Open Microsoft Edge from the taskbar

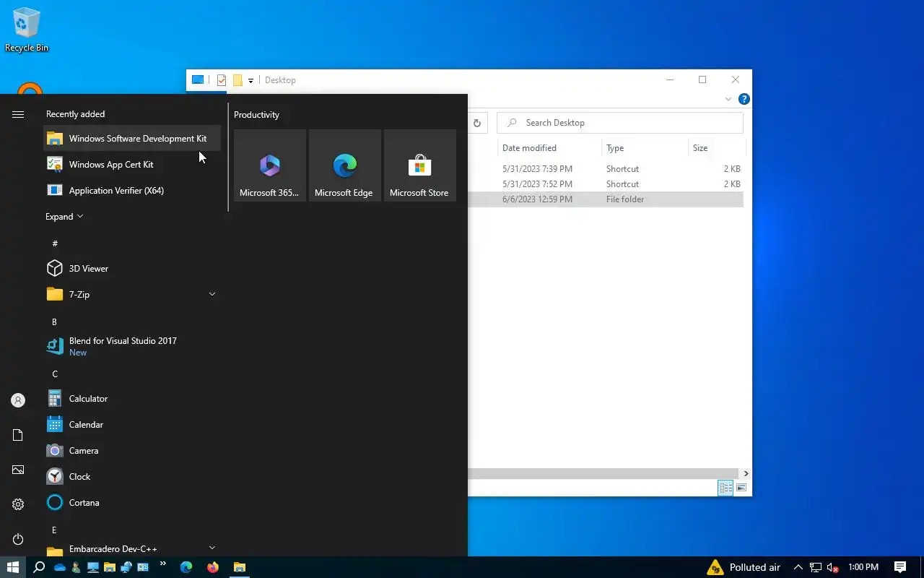coord(186,567)
